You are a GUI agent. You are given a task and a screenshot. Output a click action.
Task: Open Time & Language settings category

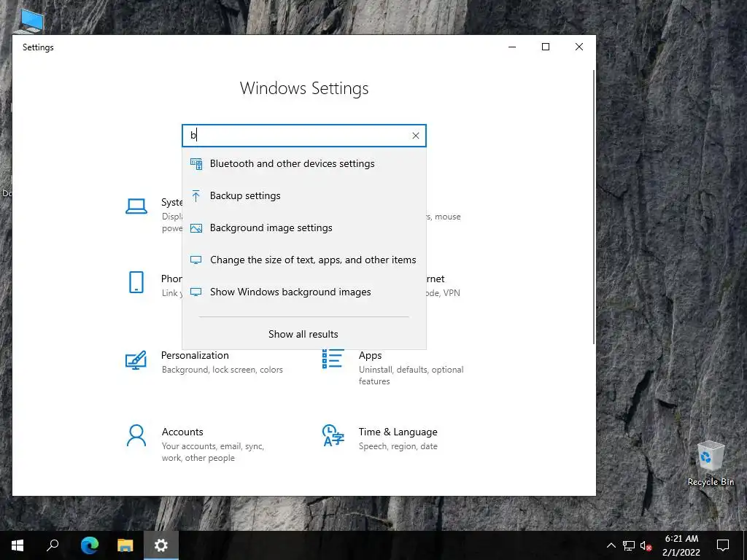[381, 438]
